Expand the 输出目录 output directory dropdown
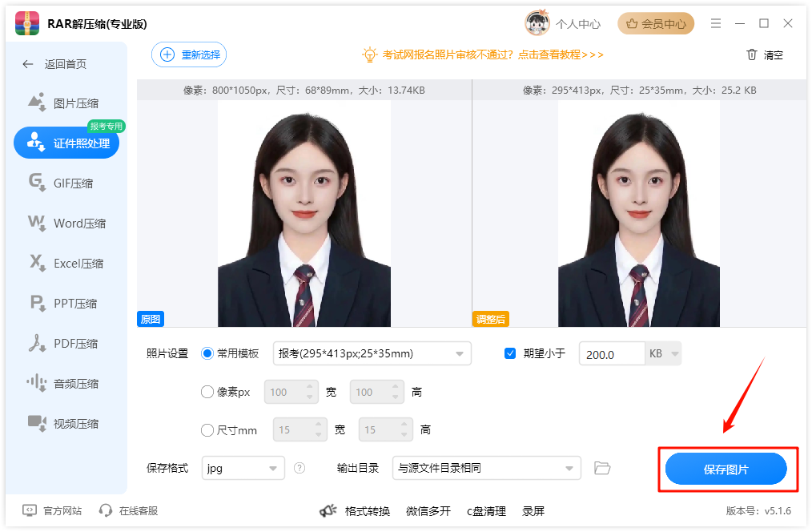The image size is (812, 532). click(486, 468)
